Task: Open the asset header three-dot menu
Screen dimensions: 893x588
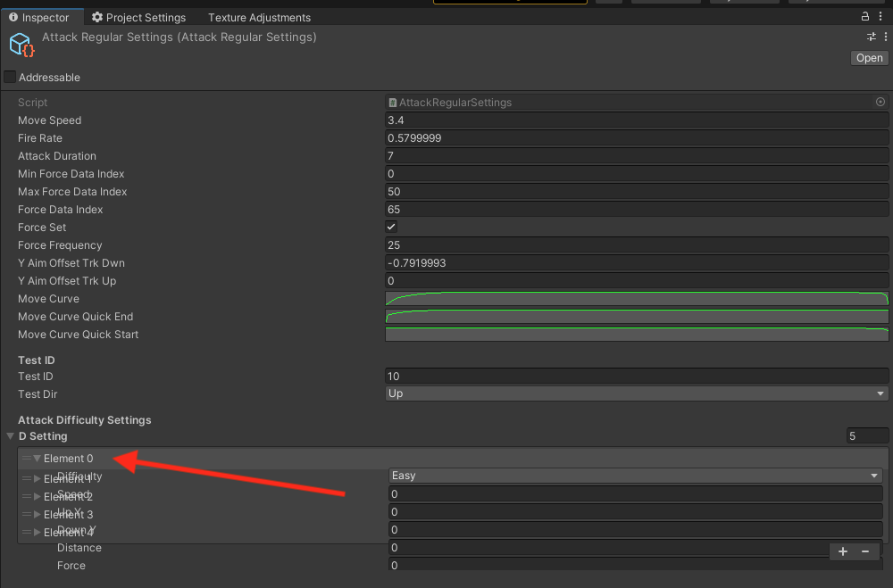Action: [x=886, y=37]
